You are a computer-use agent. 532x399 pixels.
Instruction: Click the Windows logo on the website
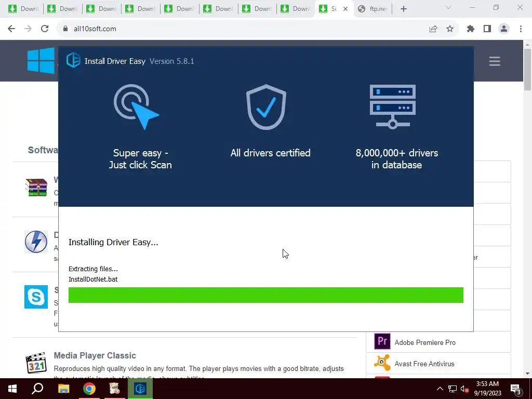pyautogui.click(x=41, y=60)
